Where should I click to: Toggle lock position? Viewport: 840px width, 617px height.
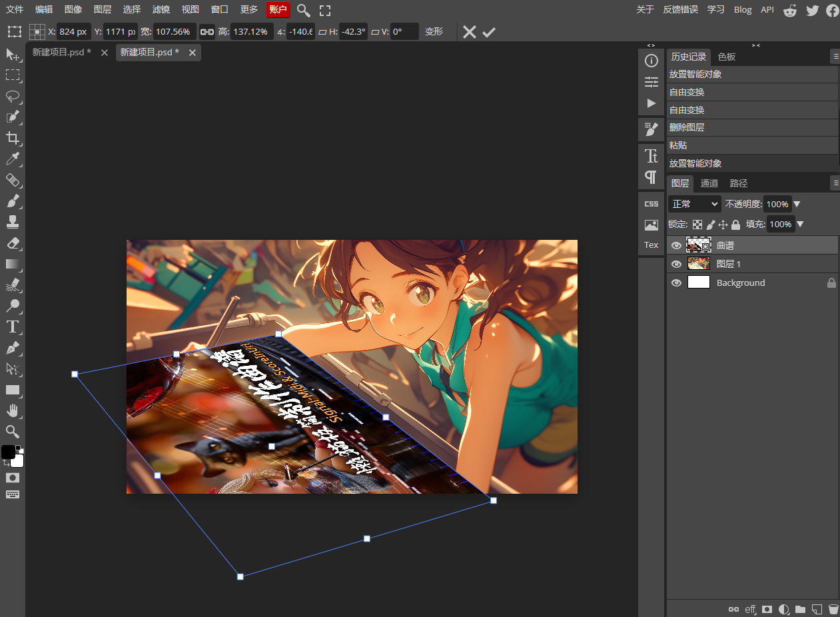point(723,225)
